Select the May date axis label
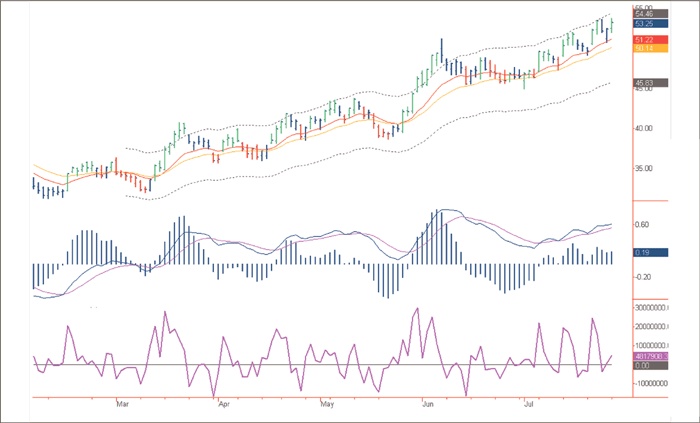 pyautogui.click(x=326, y=405)
